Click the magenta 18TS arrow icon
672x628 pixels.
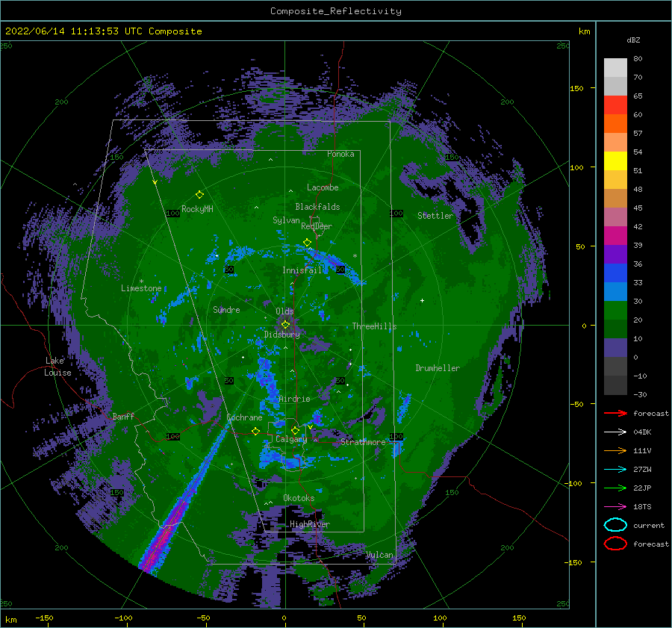click(x=615, y=507)
